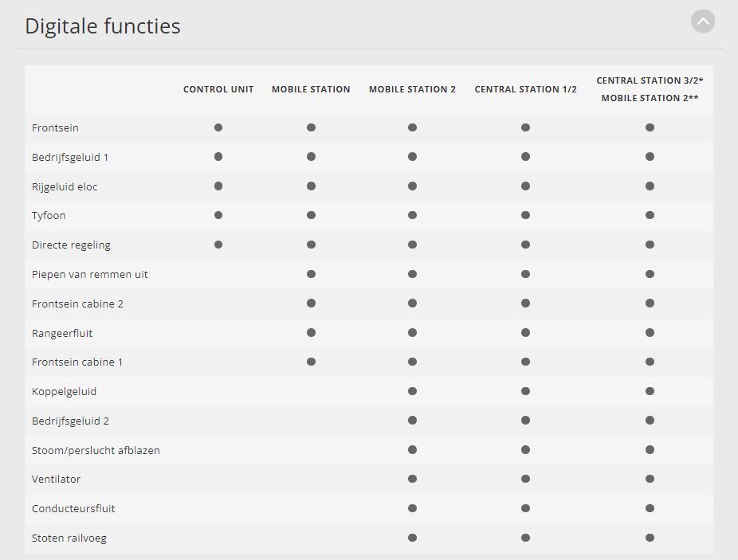Click the Rijgeluid eloc dot under Central Station 1/2
Screen dimensions: 738x560
[x=526, y=186]
